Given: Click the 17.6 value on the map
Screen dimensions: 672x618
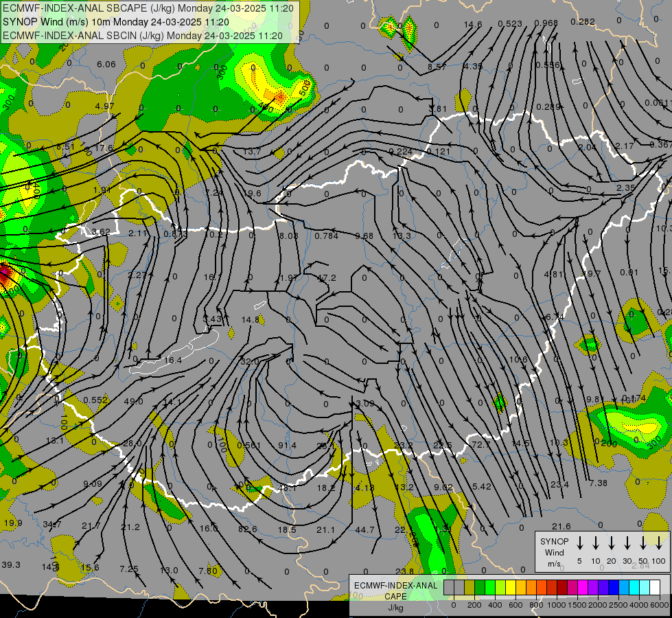Looking at the screenshot, I should (104, 148).
